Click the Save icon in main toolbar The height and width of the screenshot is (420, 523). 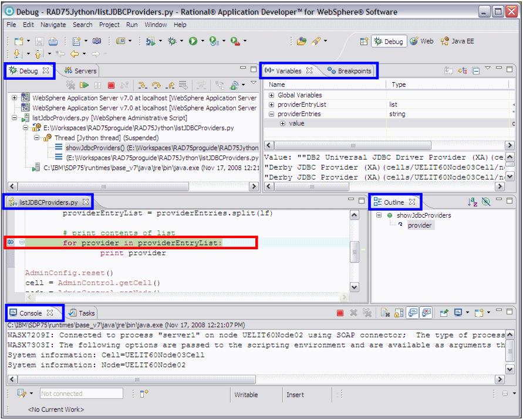coord(40,41)
